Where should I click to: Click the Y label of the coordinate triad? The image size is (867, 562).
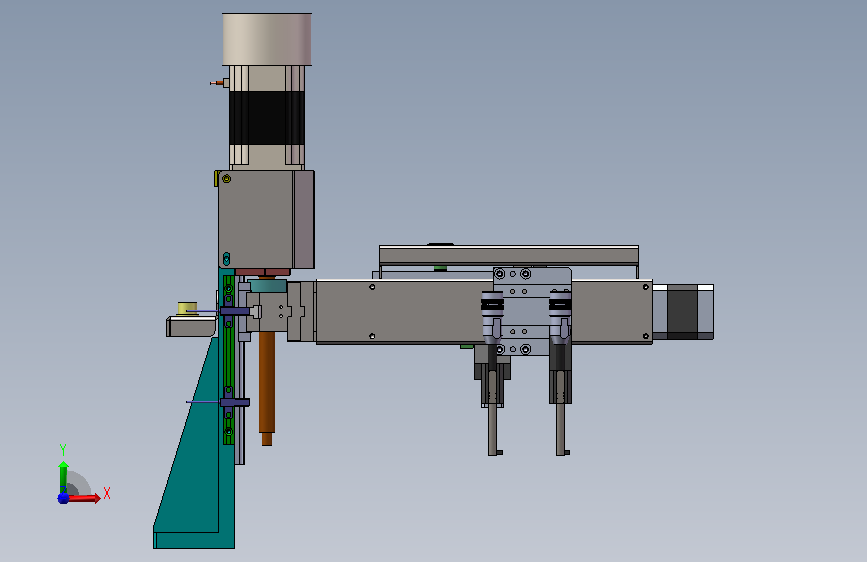(x=63, y=449)
